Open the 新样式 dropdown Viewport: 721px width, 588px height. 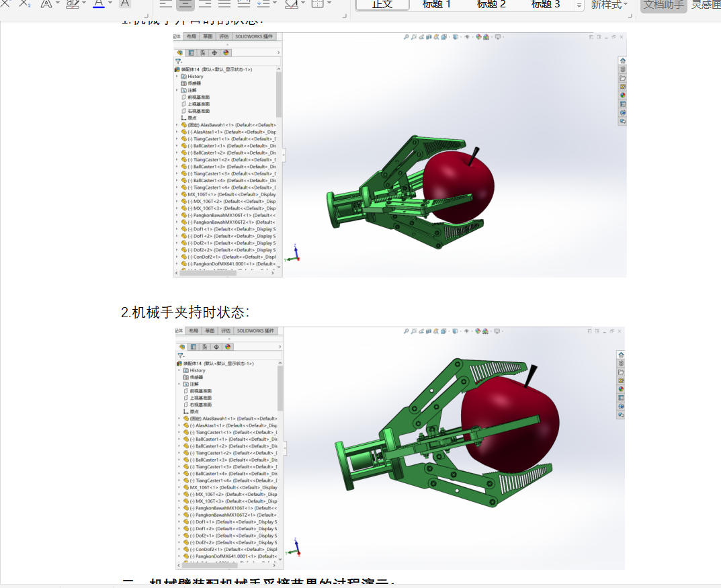pos(609,5)
